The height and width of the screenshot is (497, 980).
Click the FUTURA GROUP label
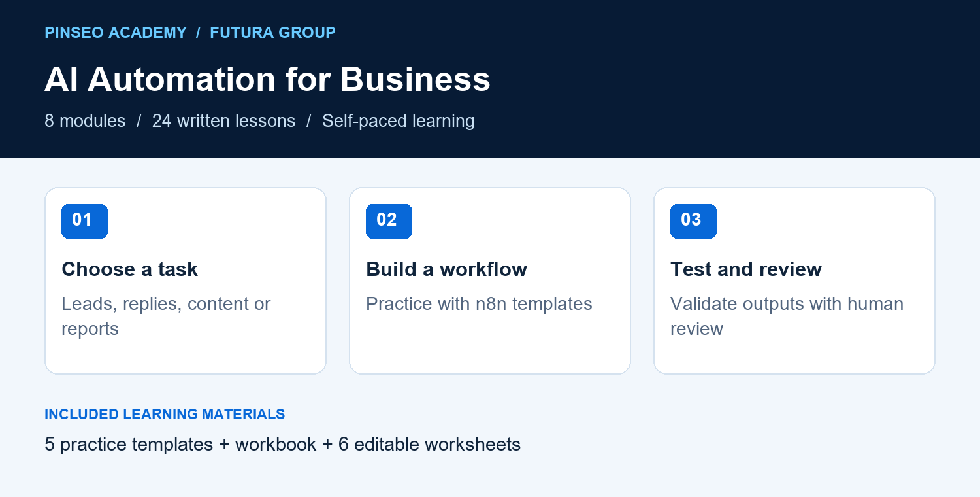(x=272, y=33)
